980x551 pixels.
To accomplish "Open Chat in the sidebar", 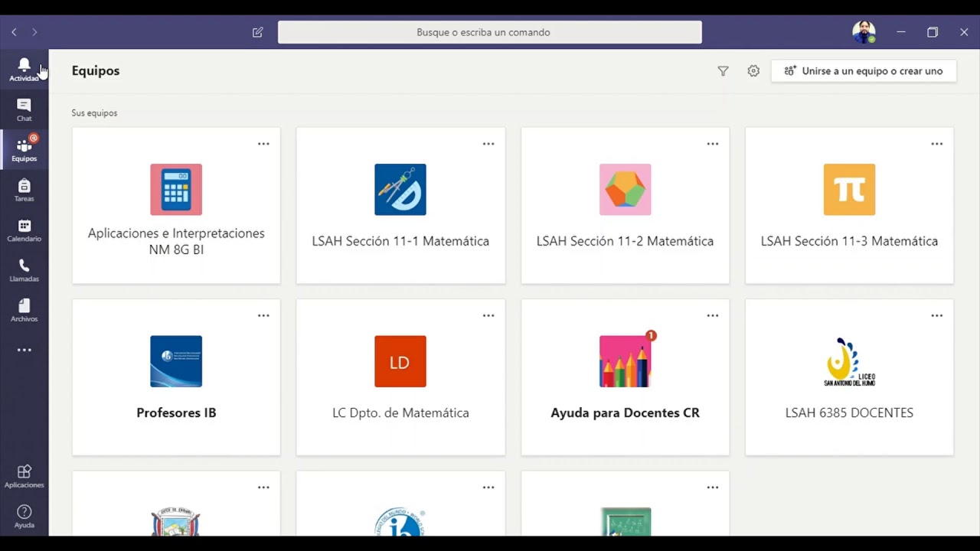I will pyautogui.click(x=24, y=109).
